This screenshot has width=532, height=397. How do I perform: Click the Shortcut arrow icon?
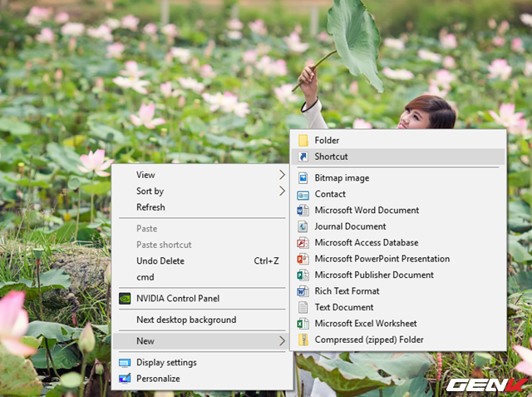(303, 156)
